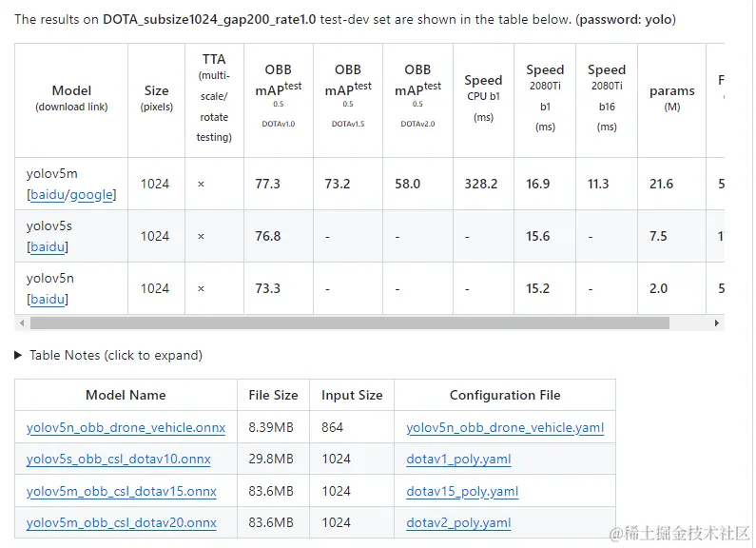756x548 pixels.
Task: Click the Input Size column header
Action: [x=352, y=395]
